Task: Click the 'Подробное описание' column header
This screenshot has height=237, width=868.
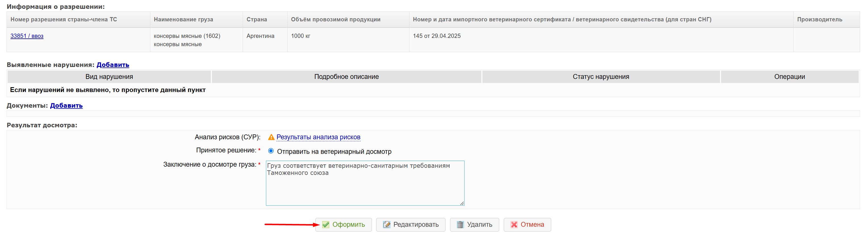Action: tap(346, 77)
